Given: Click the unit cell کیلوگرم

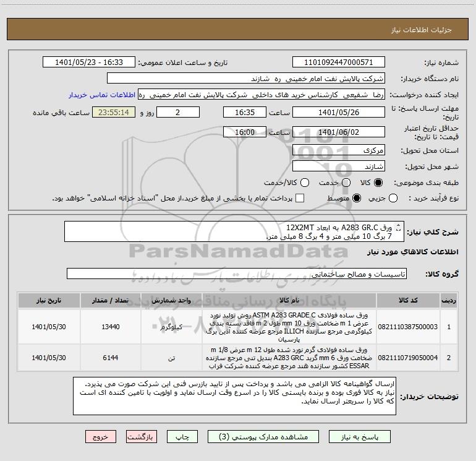Looking at the screenshot, I should pos(171,327).
